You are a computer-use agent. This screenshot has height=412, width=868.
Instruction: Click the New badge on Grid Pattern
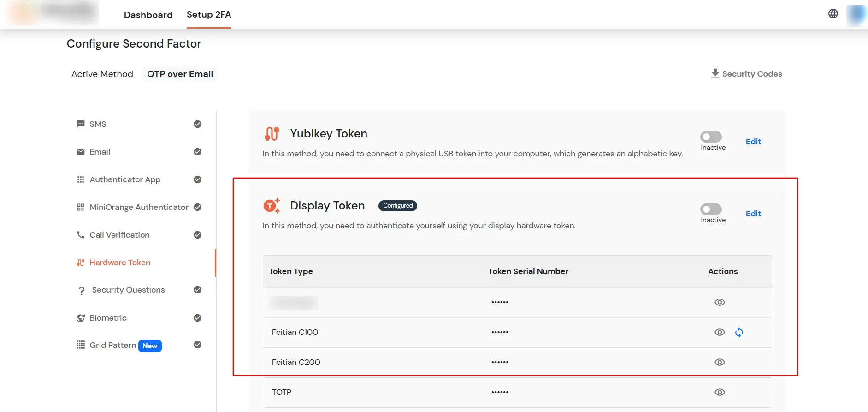click(x=150, y=346)
